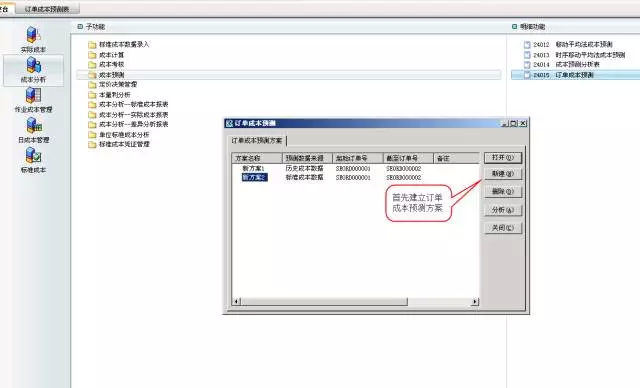Open the 成本考核 folder
Screen dimensions: 640x388
click(106, 64)
